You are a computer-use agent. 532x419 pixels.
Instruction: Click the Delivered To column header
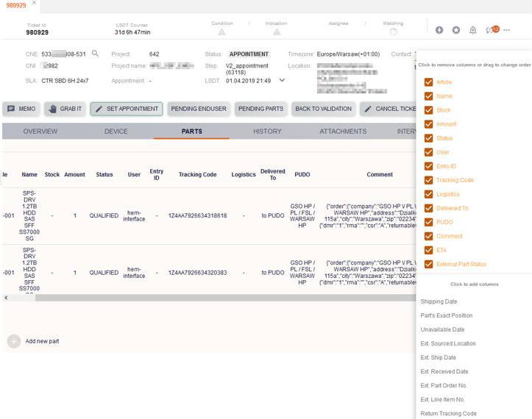(273, 175)
